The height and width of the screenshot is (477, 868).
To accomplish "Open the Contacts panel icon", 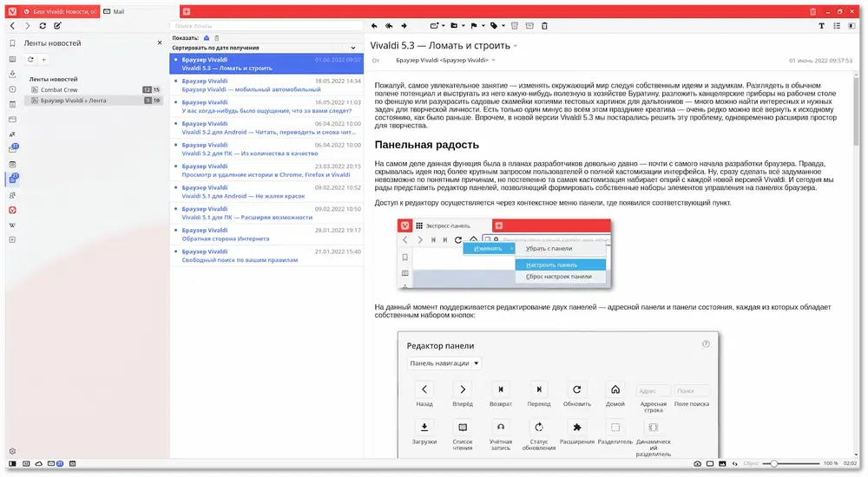I will [x=12, y=195].
